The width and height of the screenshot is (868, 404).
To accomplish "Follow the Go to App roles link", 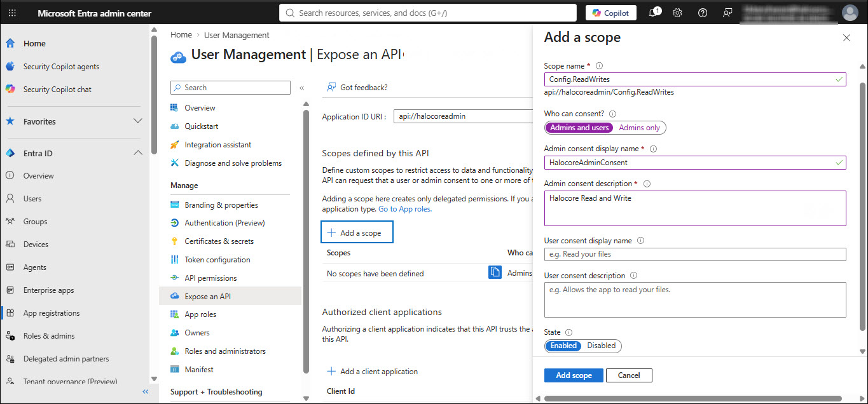I will coord(405,209).
